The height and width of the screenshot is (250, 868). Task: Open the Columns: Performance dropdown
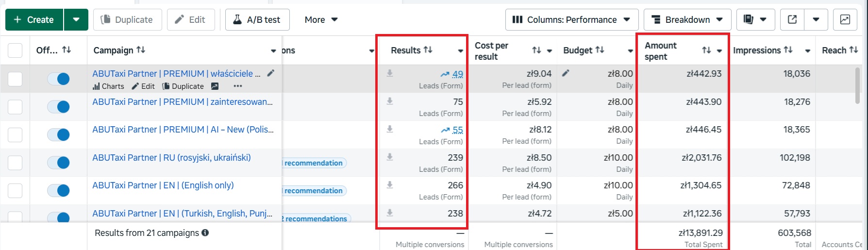click(571, 19)
